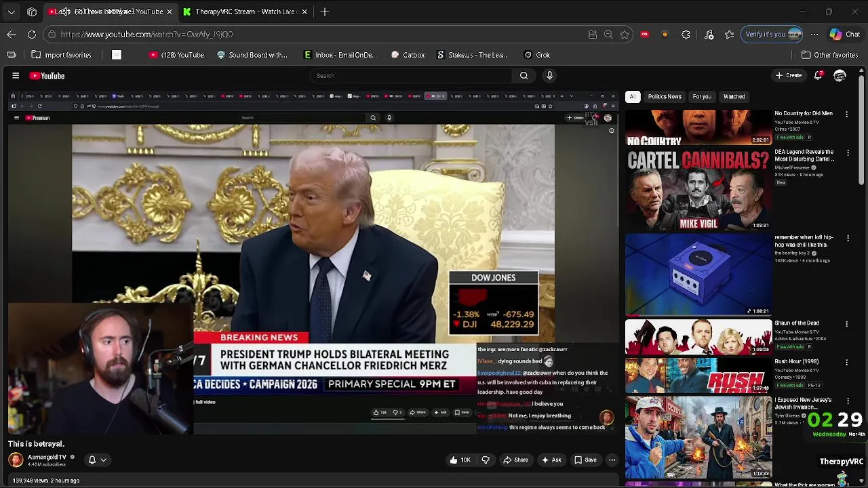Screen dimensions: 868x488
Task: Reload the page
Action: click(32, 34)
